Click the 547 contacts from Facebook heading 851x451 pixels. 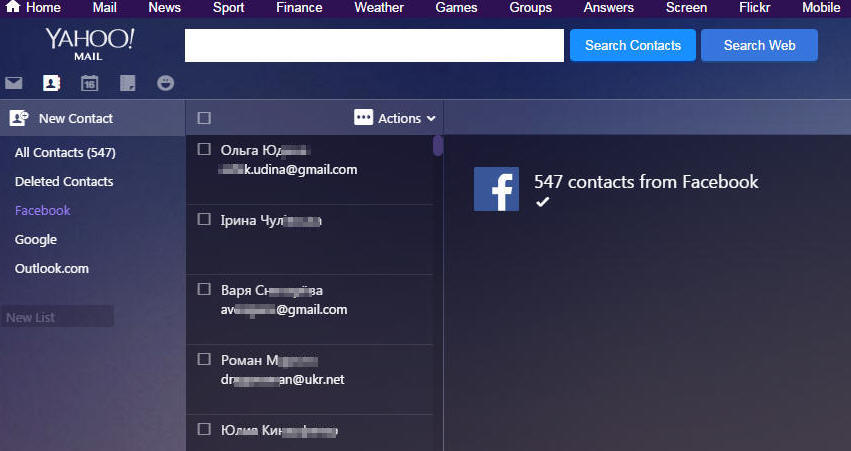[646, 182]
